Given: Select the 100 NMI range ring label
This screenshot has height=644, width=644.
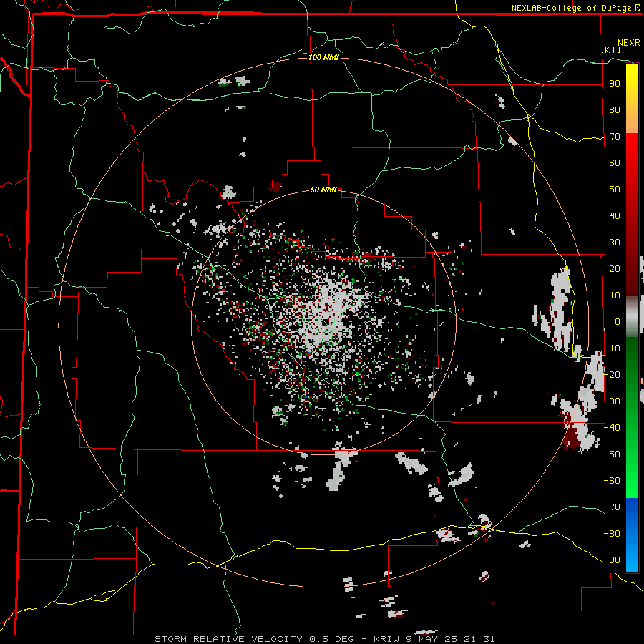Looking at the screenshot, I should pos(323,57).
